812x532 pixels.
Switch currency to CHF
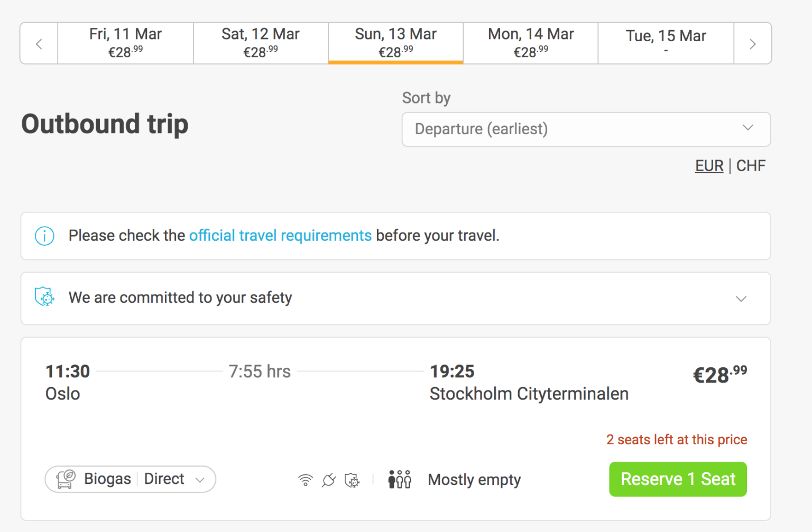tap(751, 165)
